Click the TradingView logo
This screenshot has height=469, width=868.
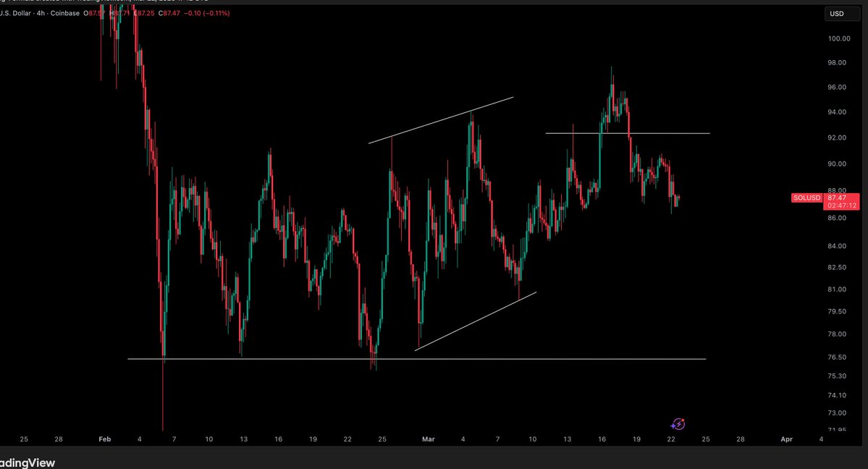point(28,462)
